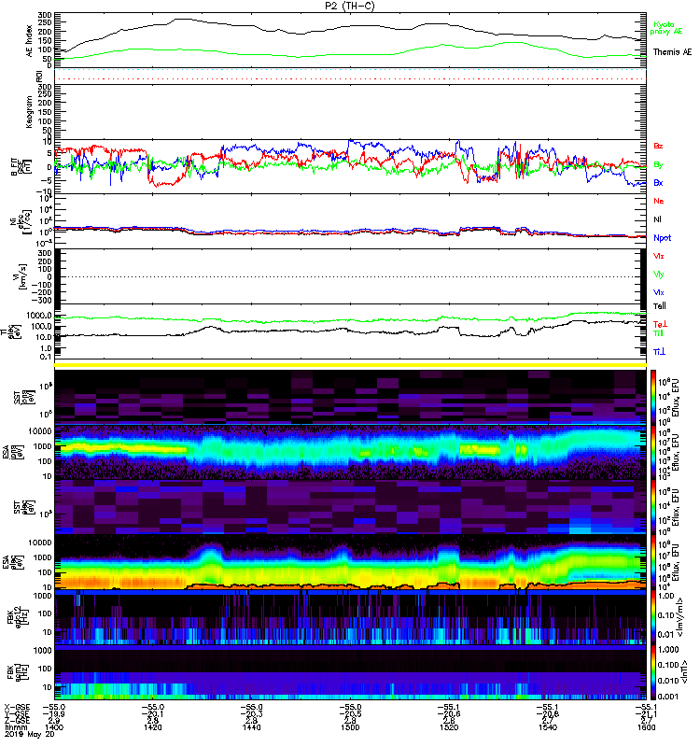This screenshot has height=747, width=700.
Task: Click the red dotted line in the ROI panel
Action: 350,78
